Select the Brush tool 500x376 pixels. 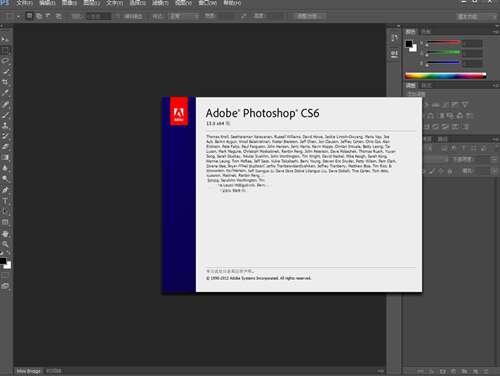pyautogui.click(x=5, y=115)
